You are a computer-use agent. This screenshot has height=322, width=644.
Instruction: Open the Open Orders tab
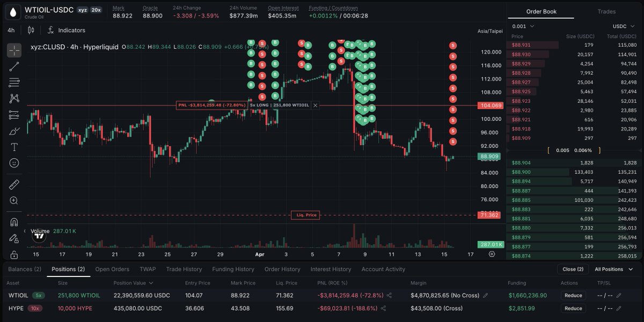[x=112, y=269]
